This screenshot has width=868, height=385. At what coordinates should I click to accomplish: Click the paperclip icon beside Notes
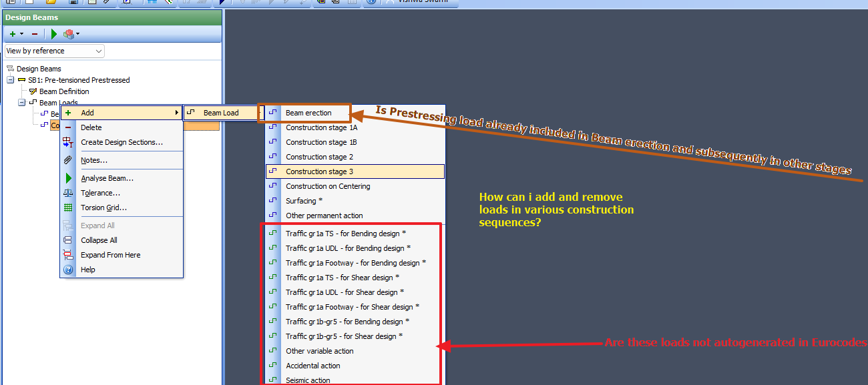(67, 159)
